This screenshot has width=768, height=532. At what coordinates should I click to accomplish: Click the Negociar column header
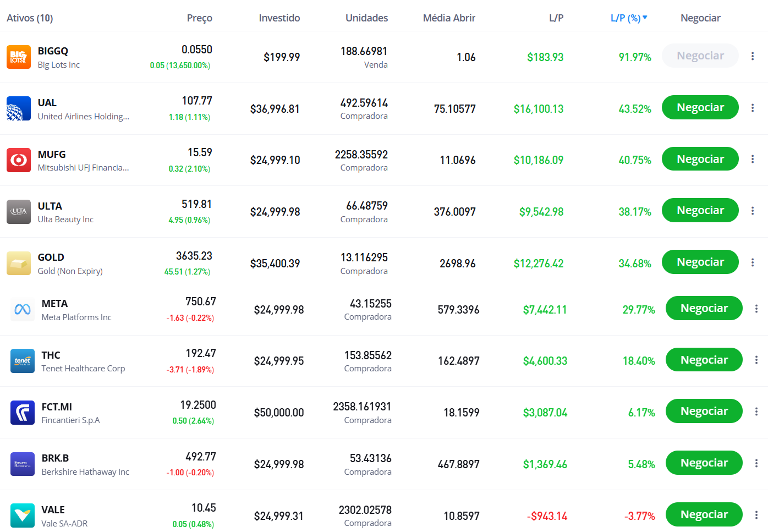(x=700, y=18)
